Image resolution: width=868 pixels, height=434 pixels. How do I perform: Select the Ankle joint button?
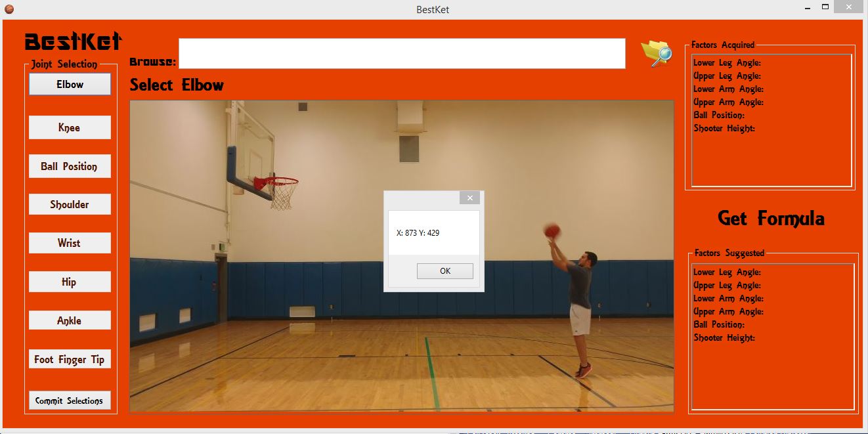[x=70, y=320]
